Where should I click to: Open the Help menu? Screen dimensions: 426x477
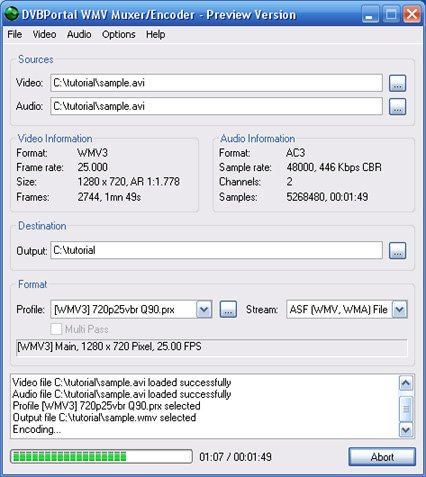155,34
